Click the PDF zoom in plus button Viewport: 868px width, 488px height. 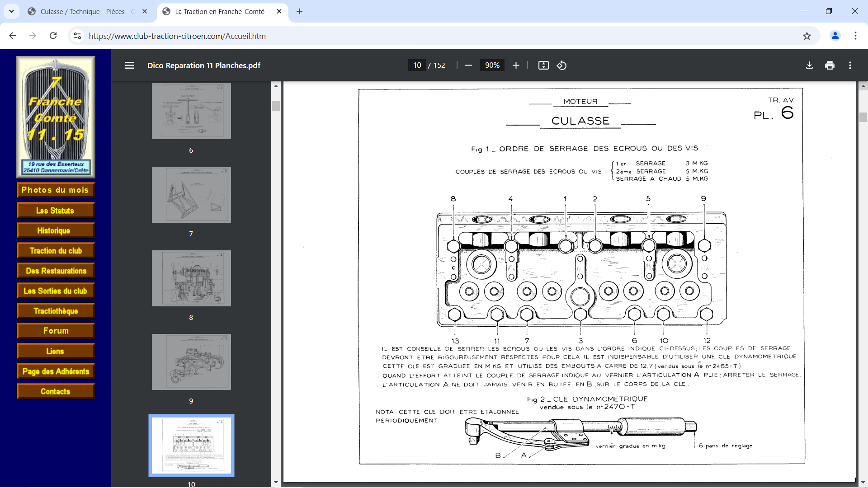516,66
